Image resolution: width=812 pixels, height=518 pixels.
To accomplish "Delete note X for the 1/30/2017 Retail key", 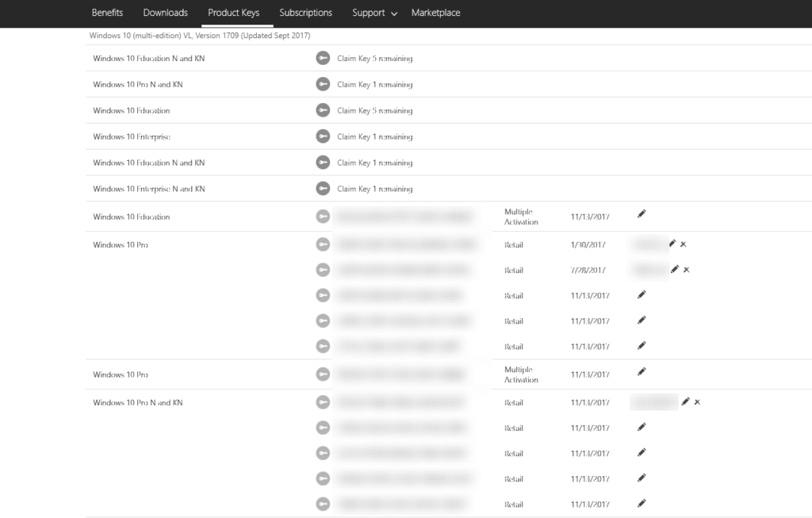I will 683,244.
